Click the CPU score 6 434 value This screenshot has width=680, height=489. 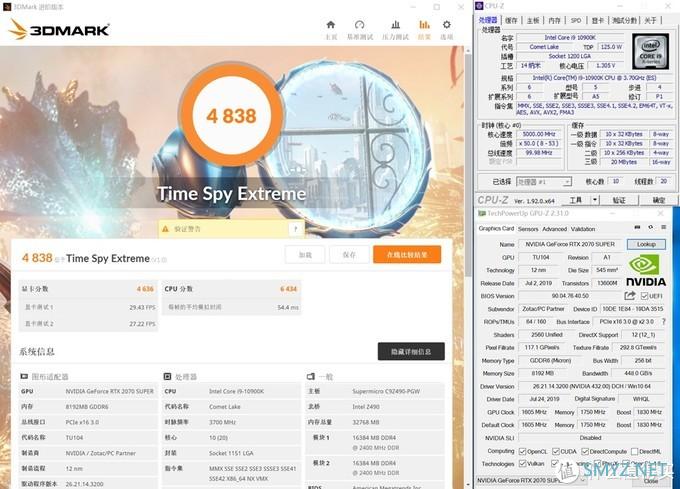tap(288, 289)
